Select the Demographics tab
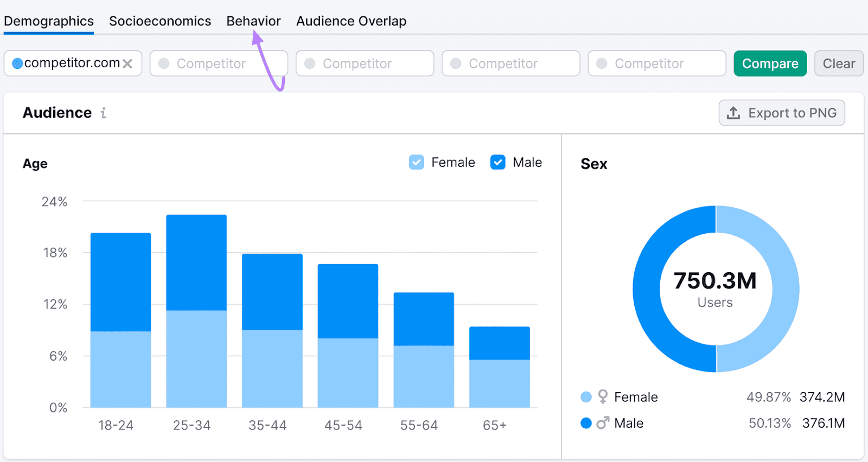This screenshot has width=868, height=462. click(49, 21)
